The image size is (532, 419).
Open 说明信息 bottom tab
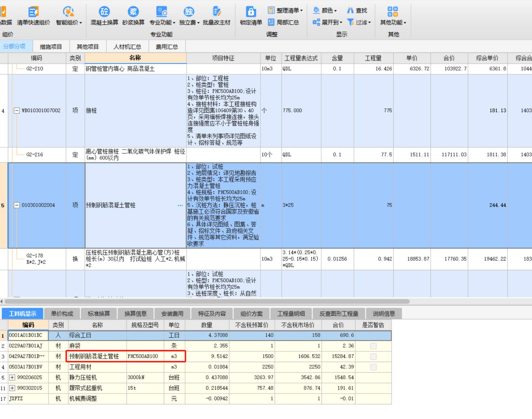coord(384,314)
